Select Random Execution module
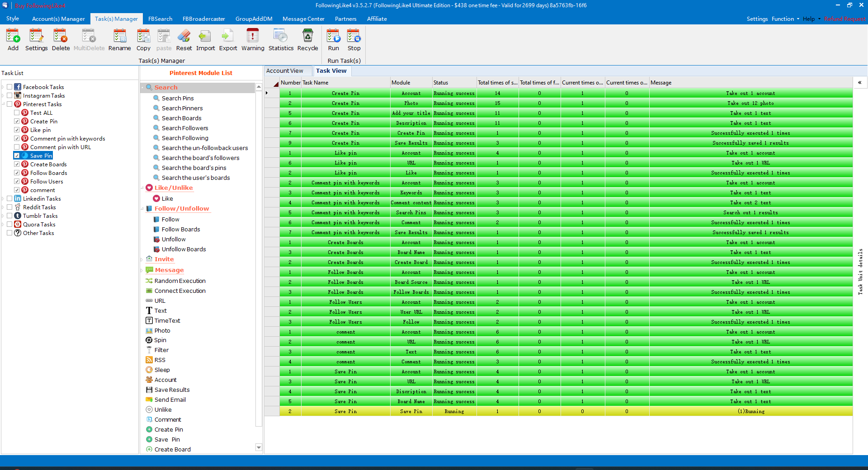This screenshot has width=868, height=470. [180, 281]
